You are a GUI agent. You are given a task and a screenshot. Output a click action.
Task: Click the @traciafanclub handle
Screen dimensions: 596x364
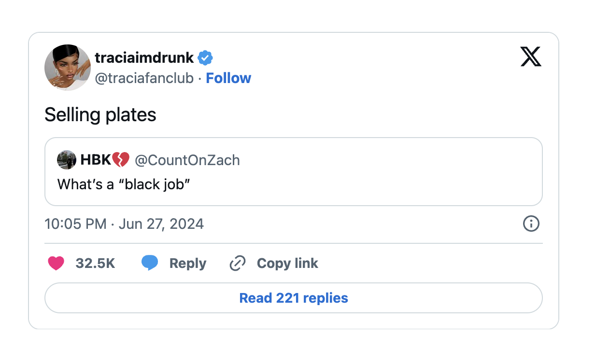pos(144,78)
